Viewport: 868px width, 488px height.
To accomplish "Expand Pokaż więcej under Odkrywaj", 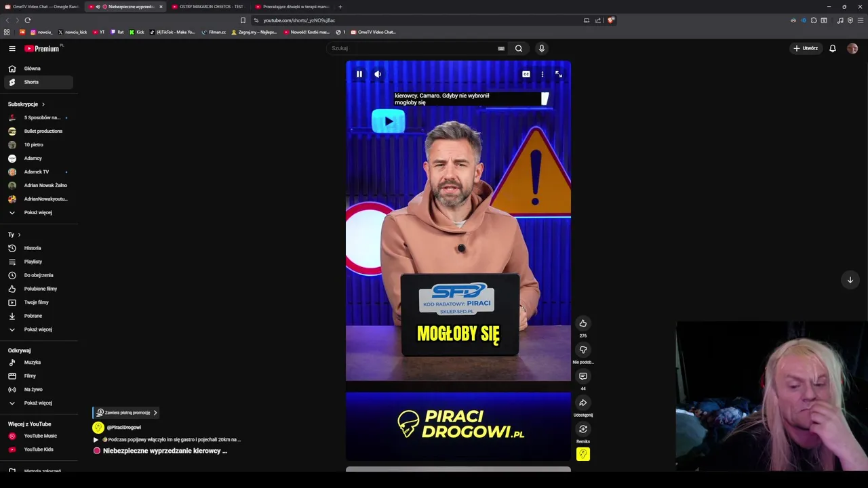I will pyautogui.click(x=39, y=403).
